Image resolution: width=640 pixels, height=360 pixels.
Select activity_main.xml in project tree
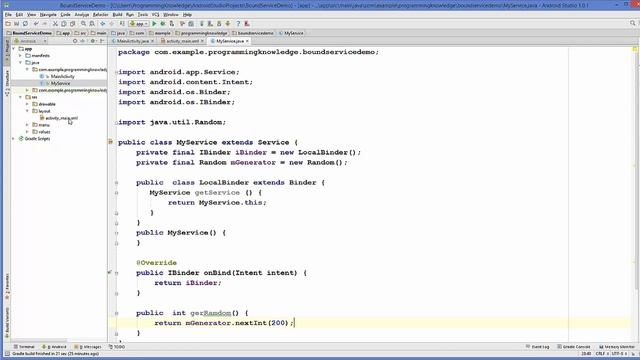[x=61, y=118]
